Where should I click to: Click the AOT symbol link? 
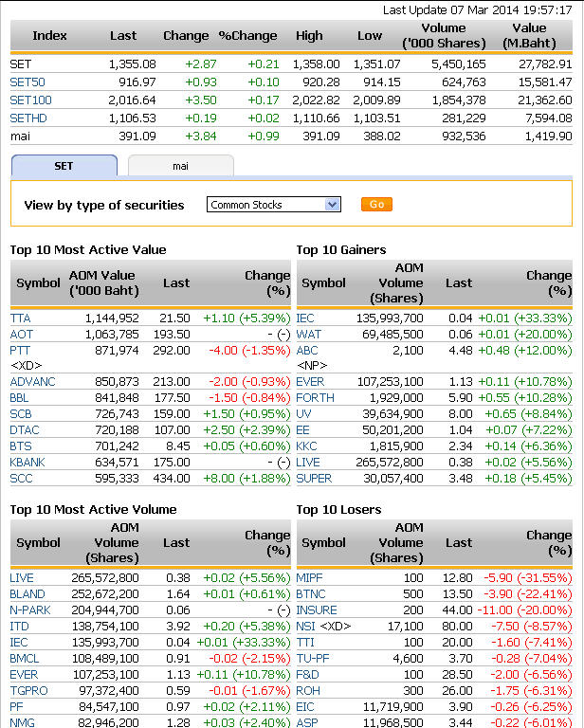[21, 335]
